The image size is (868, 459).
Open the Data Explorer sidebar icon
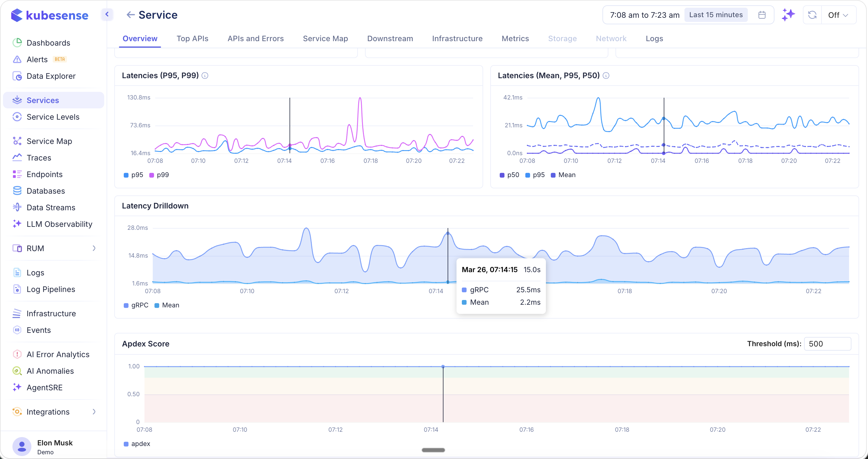(x=51, y=76)
